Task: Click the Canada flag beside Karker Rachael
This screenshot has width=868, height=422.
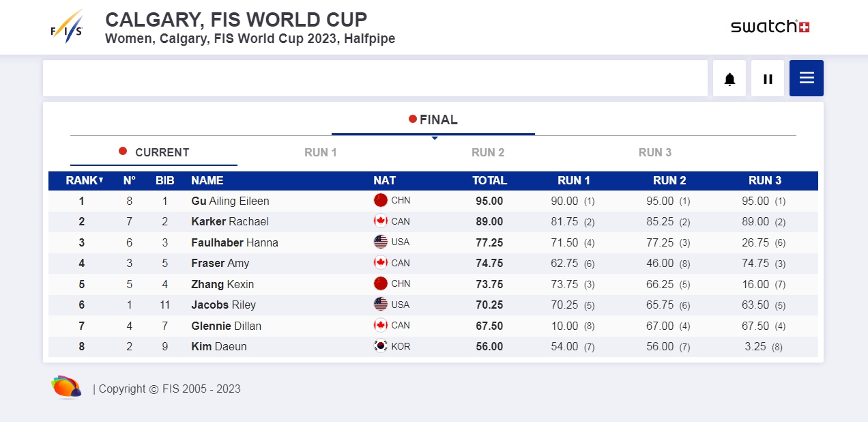Action: [381, 221]
